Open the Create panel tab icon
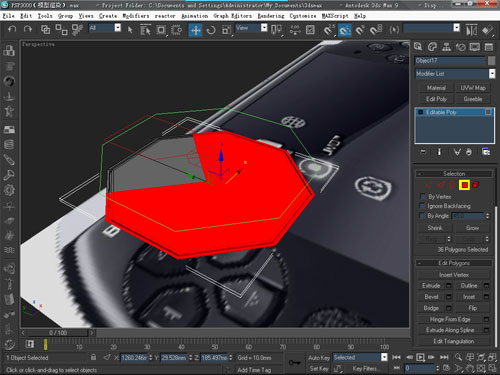The height and width of the screenshot is (375, 500). [x=418, y=47]
